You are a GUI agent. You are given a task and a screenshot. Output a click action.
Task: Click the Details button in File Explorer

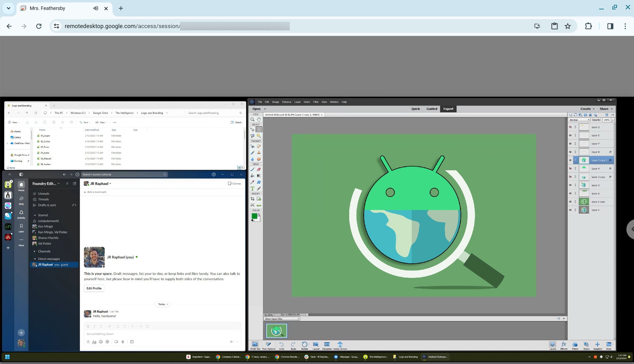point(236,122)
